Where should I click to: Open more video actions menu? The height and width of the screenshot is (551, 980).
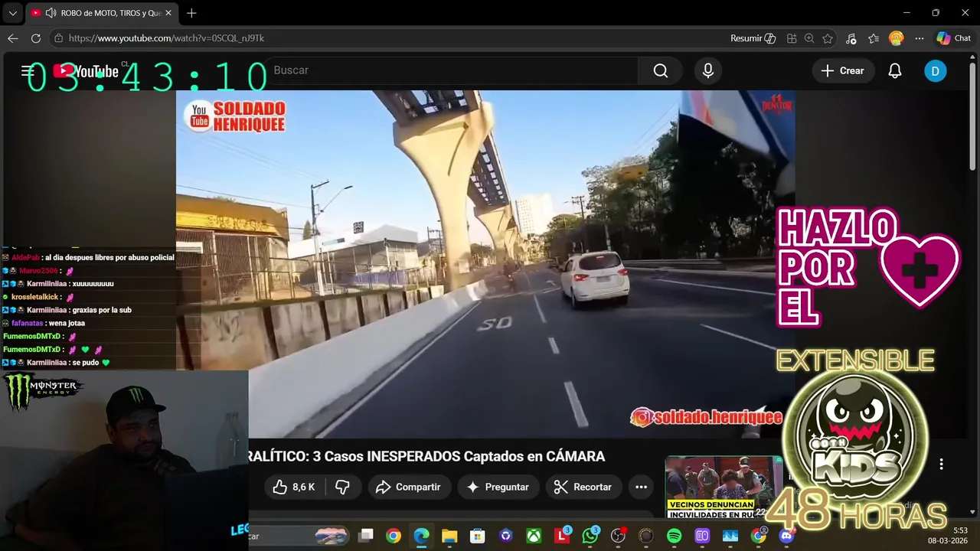[x=642, y=487]
